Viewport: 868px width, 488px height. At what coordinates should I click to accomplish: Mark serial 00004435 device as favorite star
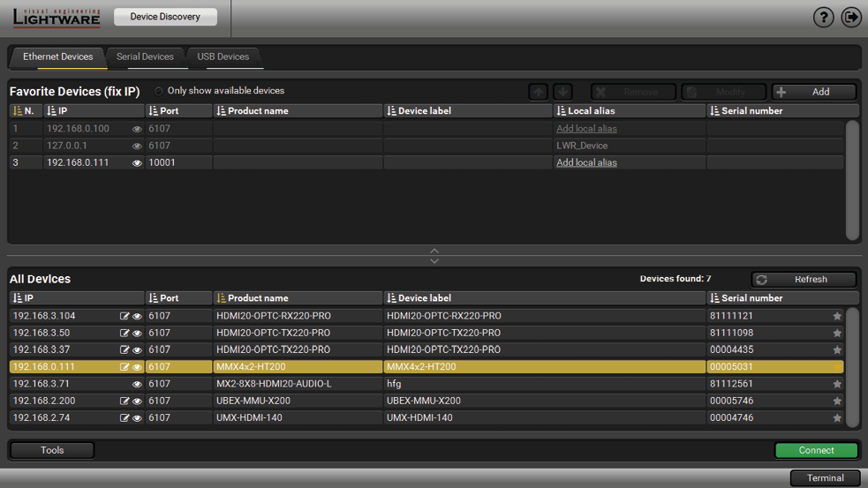(x=837, y=350)
